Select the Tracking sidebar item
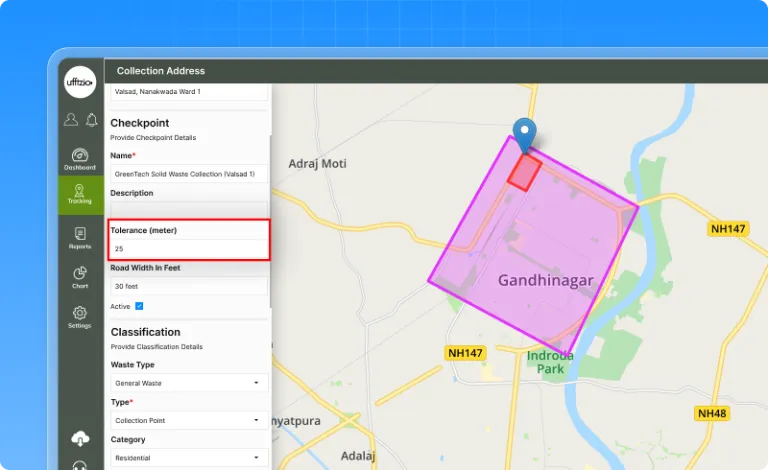Viewport: 768px width, 470px height. point(80,195)
